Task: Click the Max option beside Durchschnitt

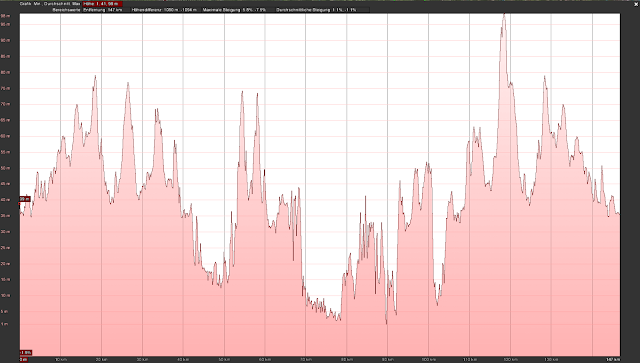Action: pyautogui.click(x=76, y=4)
